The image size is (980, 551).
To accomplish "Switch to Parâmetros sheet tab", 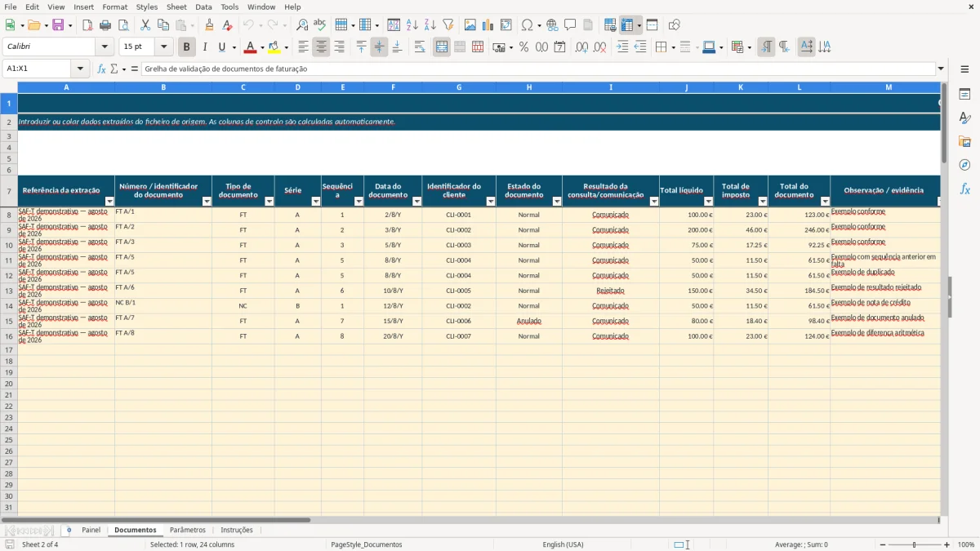I will [188, 531].
